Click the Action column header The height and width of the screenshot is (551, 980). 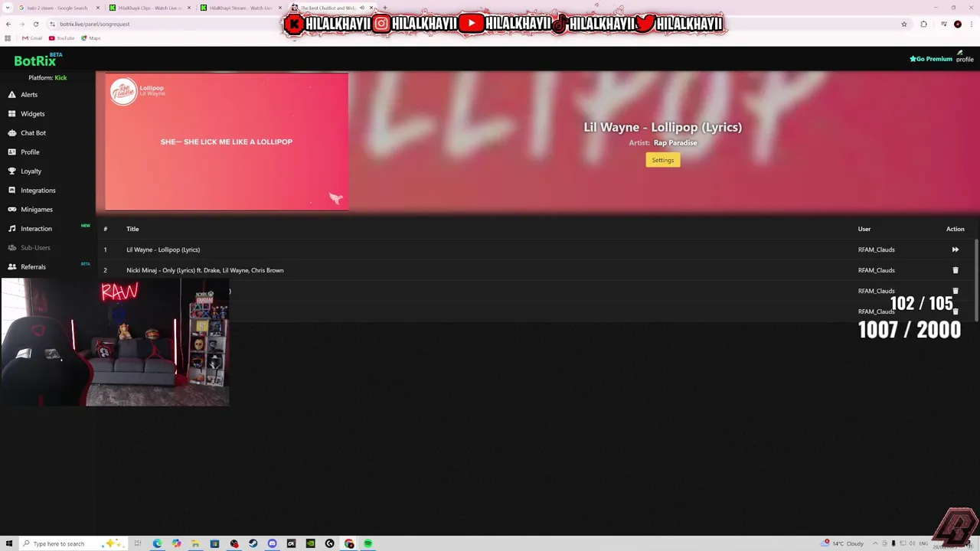(x=955, y=229)
